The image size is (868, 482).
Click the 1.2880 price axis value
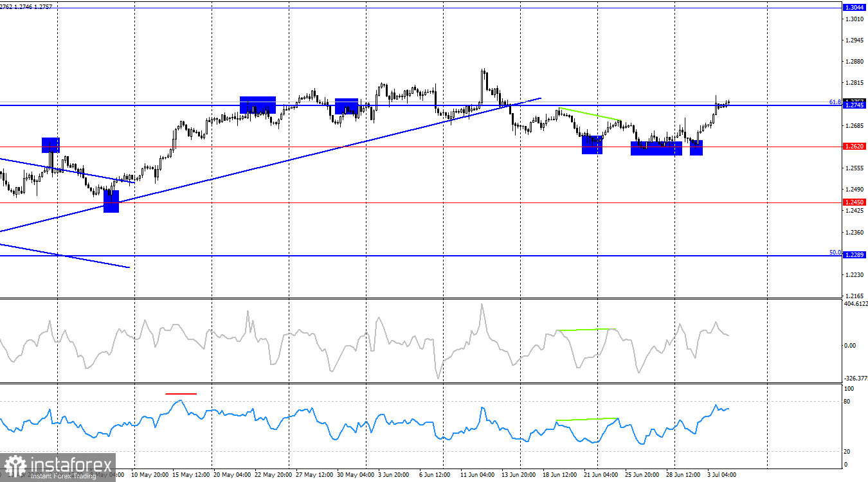854,62
